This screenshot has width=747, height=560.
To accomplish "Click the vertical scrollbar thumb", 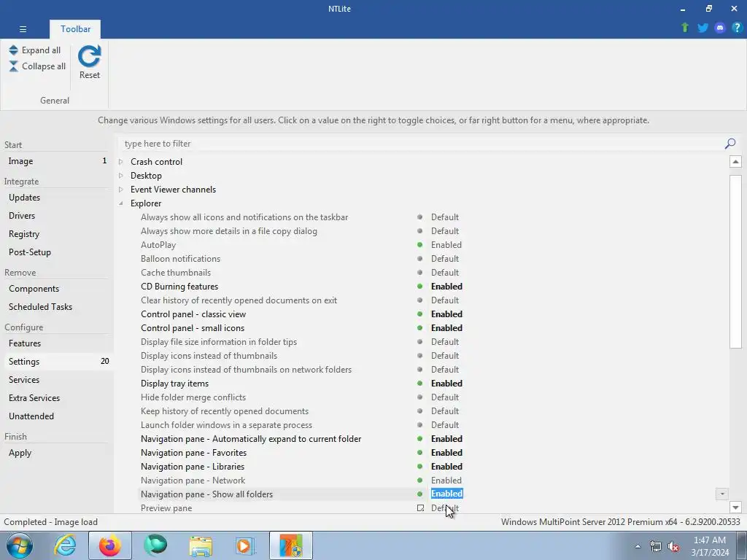I will (x=735, y=262).
